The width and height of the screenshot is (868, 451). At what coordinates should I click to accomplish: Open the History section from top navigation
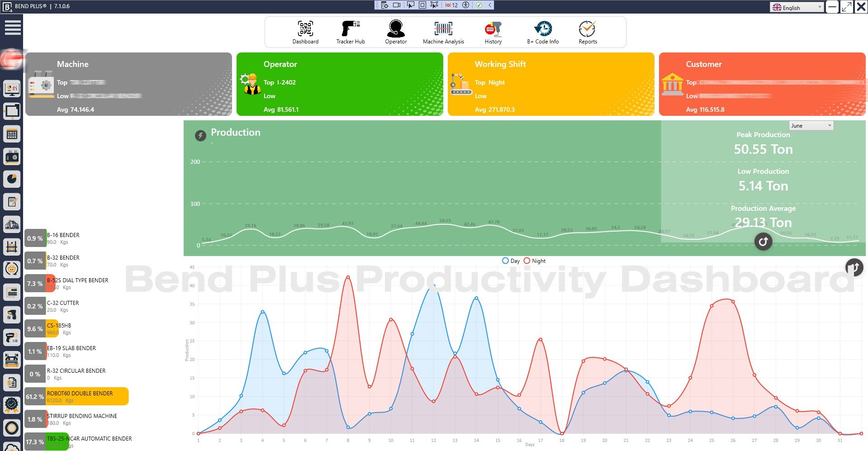(493, 32)
